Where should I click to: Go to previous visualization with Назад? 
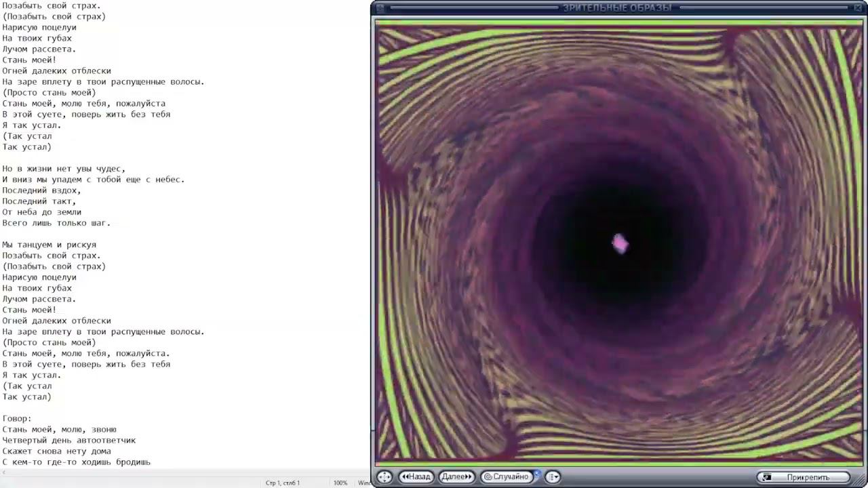click(x=416, y=477)
